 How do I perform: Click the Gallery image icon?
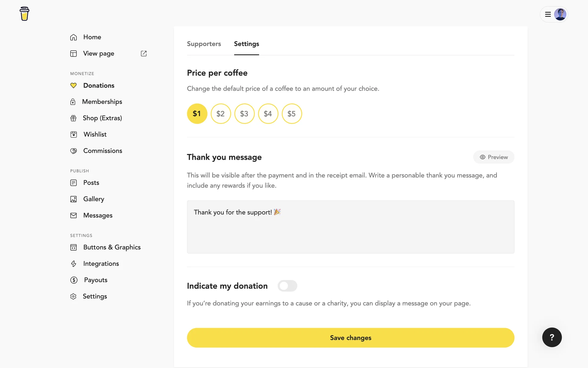(73, 199)
